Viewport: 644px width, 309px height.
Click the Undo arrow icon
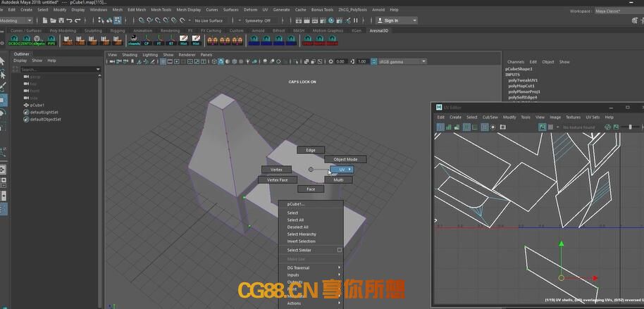click(70, 20)
